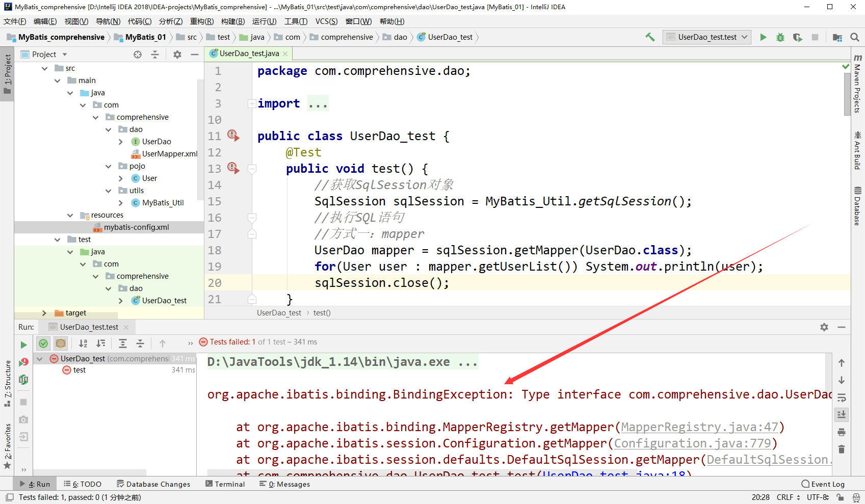Collapse all in Project panel
The height and width of the screenshot is (504, 865).
click(x=155, y=55)
